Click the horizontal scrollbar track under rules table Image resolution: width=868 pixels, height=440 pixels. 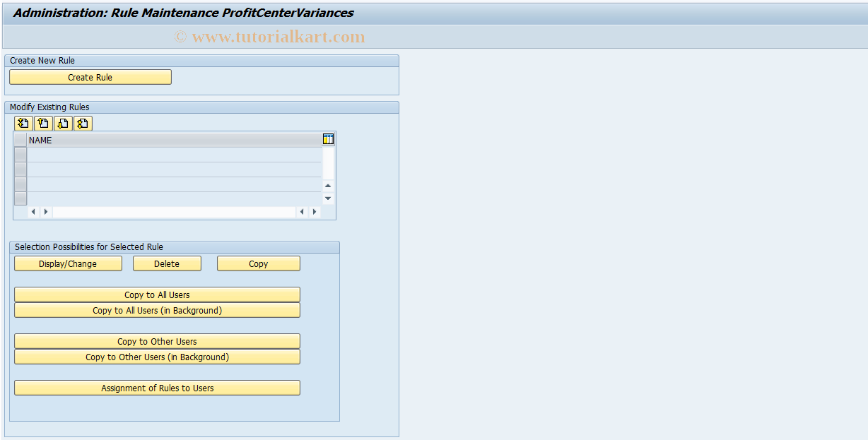tap(174, 212)
